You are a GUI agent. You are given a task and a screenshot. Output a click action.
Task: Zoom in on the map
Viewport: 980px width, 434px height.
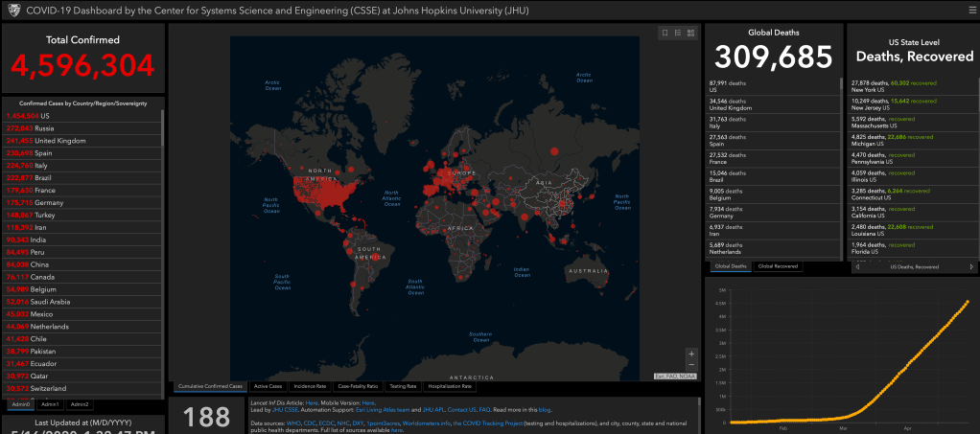click(691, 354)
